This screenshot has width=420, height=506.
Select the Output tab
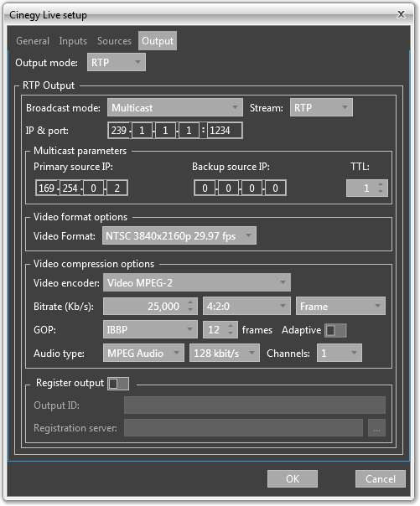point(158,41)
